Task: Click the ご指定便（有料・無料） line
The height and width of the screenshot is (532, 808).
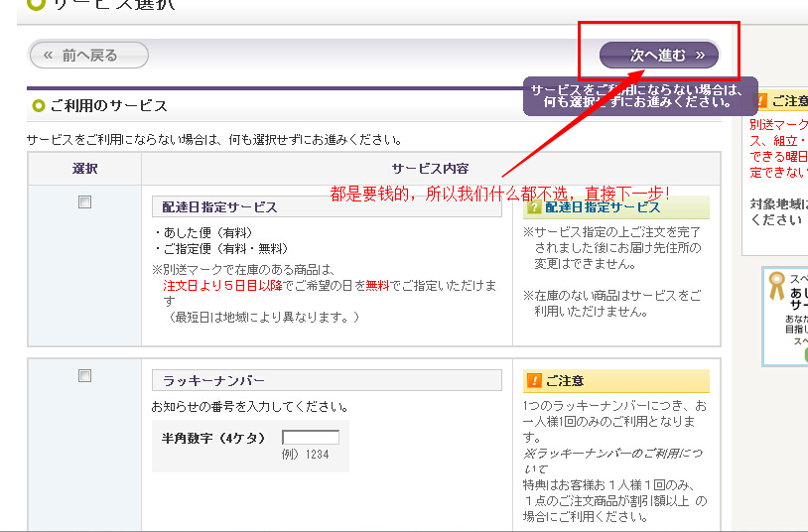Action: pyautogui.click(x=221, y=249)
